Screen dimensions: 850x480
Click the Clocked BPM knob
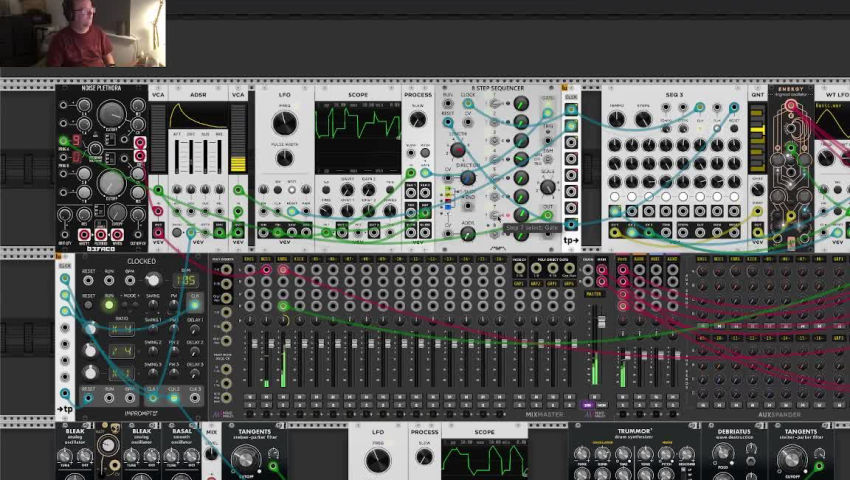point(153,280)
